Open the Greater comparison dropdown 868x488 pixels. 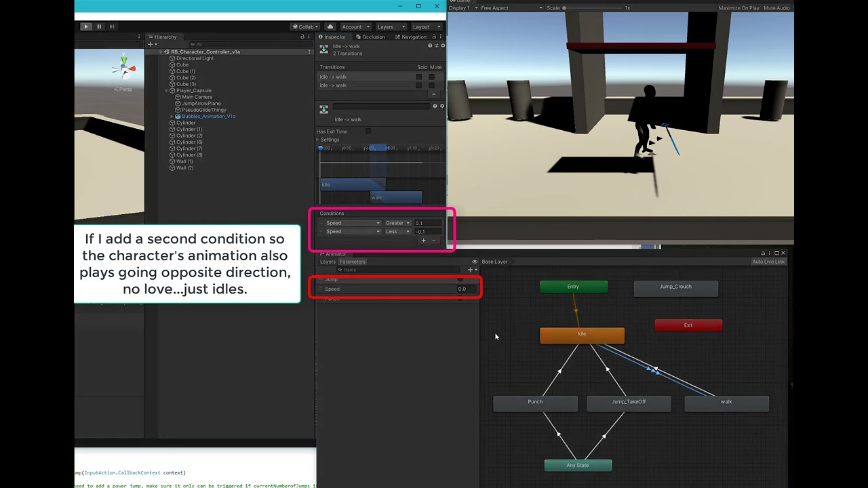coord(397,223)
